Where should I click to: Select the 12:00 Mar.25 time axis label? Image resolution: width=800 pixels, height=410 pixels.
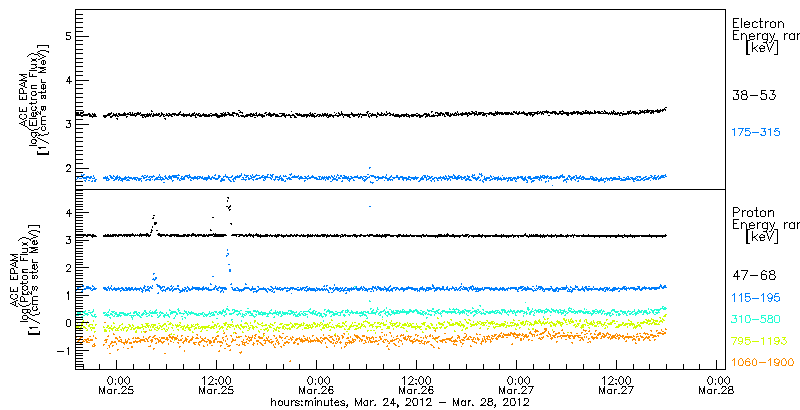pos(217,385)
